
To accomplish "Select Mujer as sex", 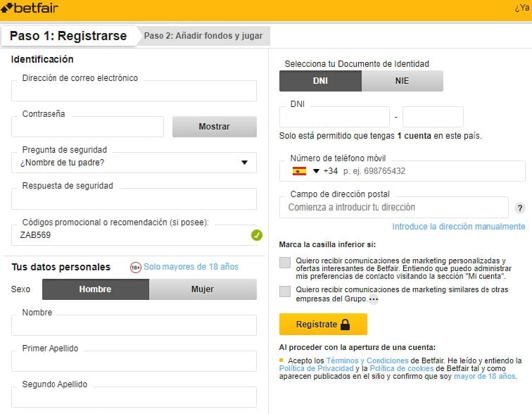I will click(x=203, y=289).
